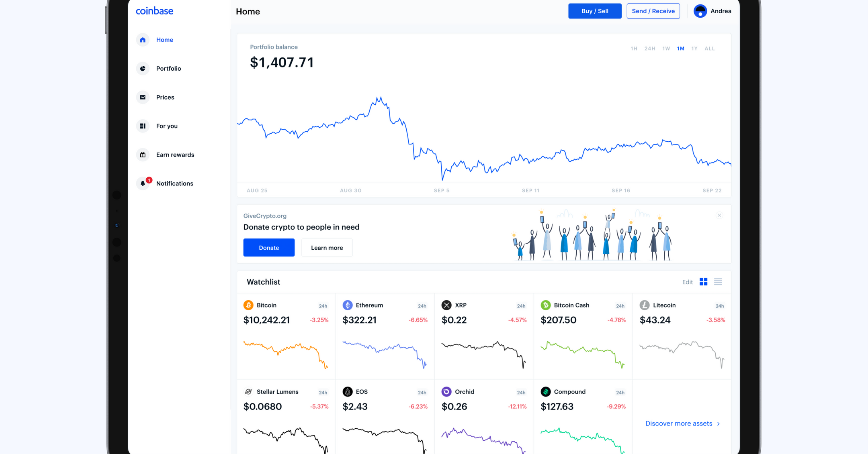The width and height of the screenshot is (868, 454).
Task: Click the Prices sidebar icon
Action: [x=143, y=97]
